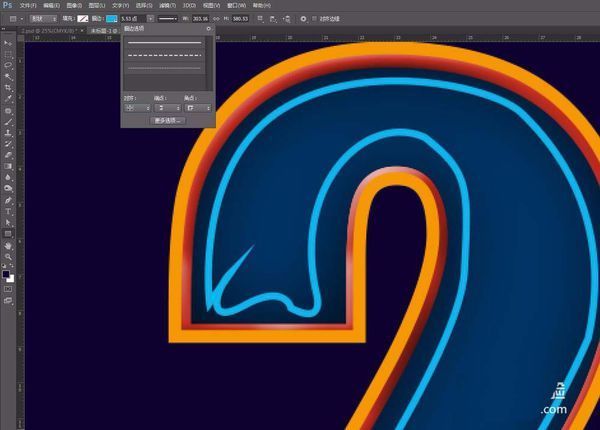Select the Move tool in the toolbar
This screenshot has height=430, width=600.
pyautogui.click(x=8, y=44)
